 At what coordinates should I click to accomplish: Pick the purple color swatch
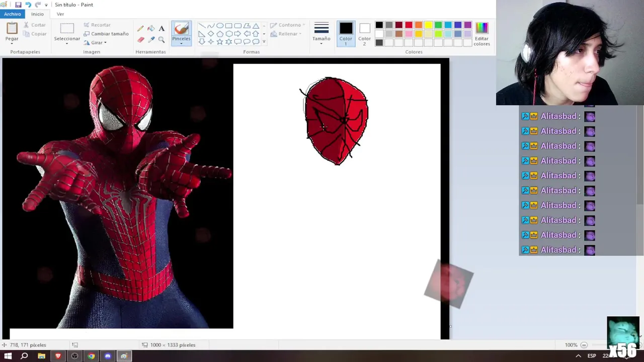tap(468, 25)
